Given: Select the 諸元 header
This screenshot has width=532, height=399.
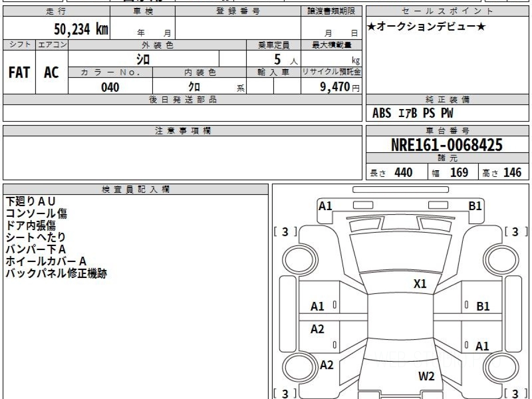Looking at the screenshot, I should pyautogui.click(x=448, y=158).
